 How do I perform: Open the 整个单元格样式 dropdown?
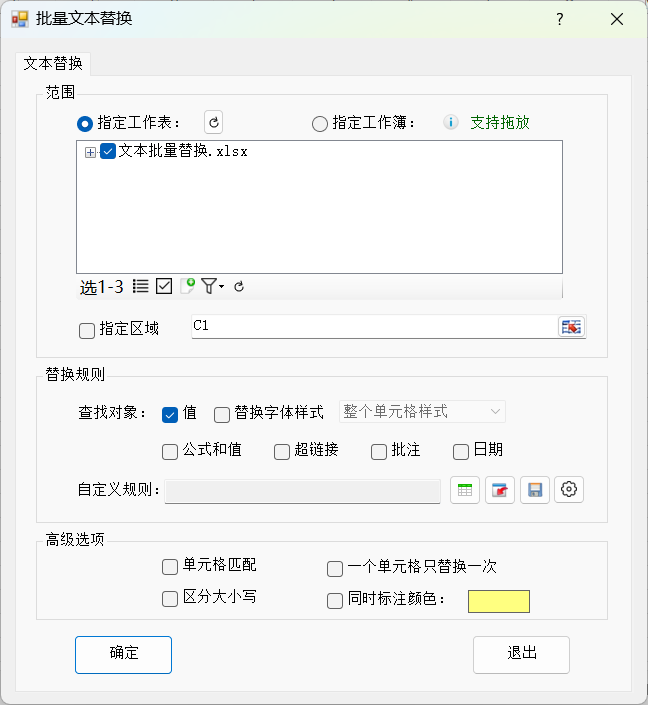coord(423,412)
